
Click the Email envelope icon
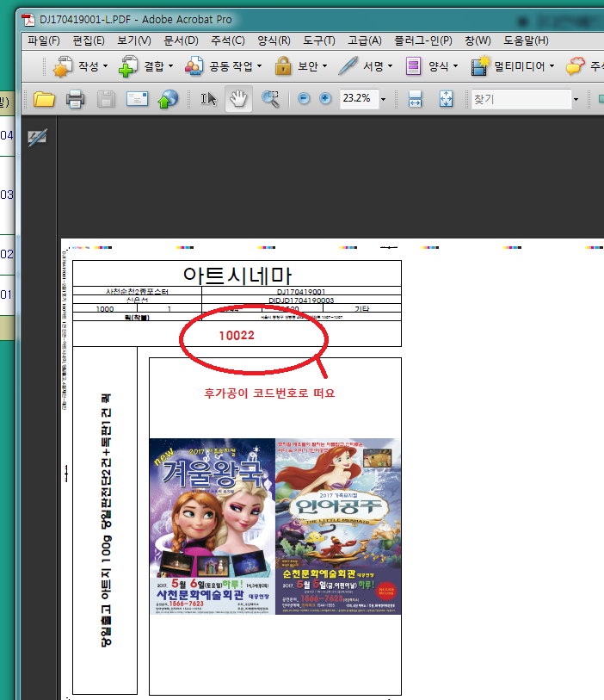(x=137, y=99)
